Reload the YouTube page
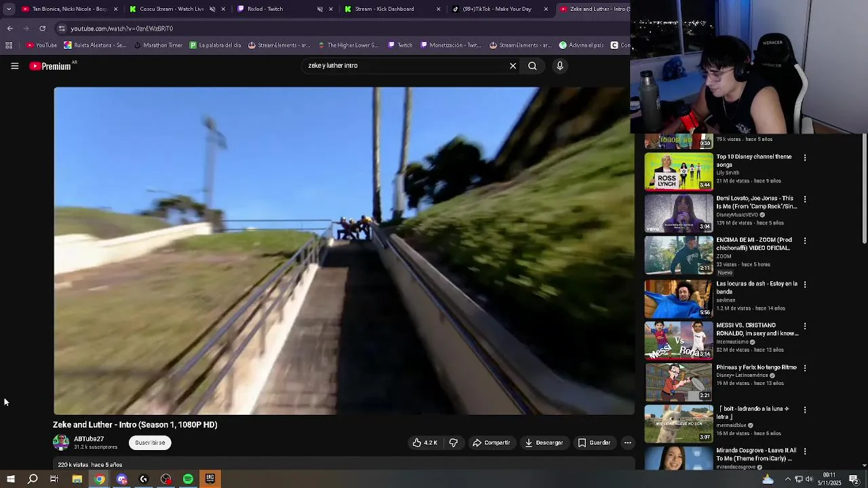868x488 pixels. 42,28
